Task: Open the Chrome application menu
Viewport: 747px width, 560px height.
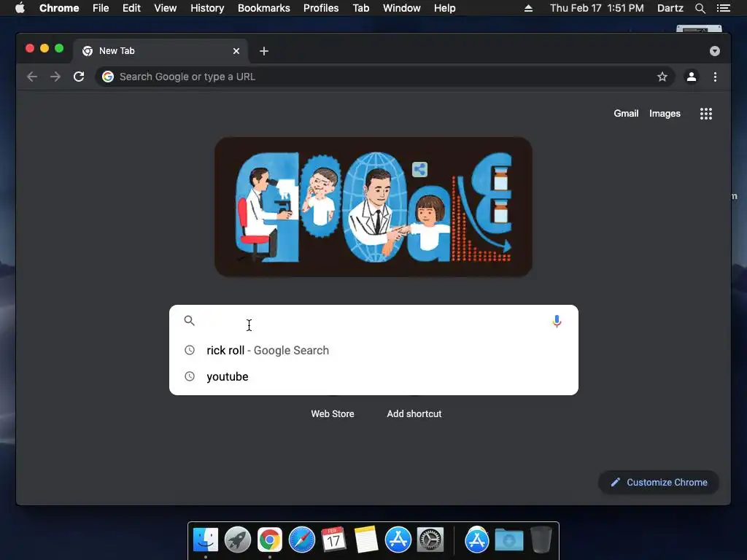Action: pyautogui.click(x=59, y=8)
